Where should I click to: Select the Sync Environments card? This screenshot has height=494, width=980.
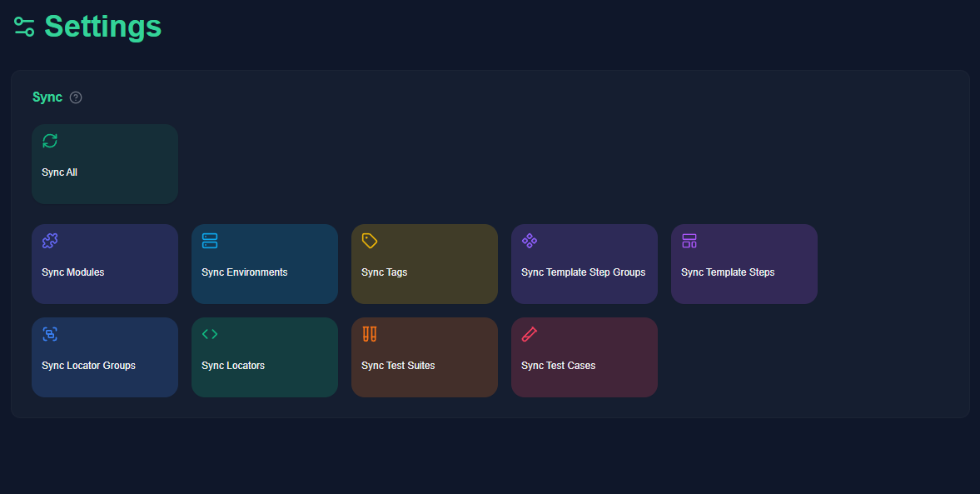pos(264,264)
